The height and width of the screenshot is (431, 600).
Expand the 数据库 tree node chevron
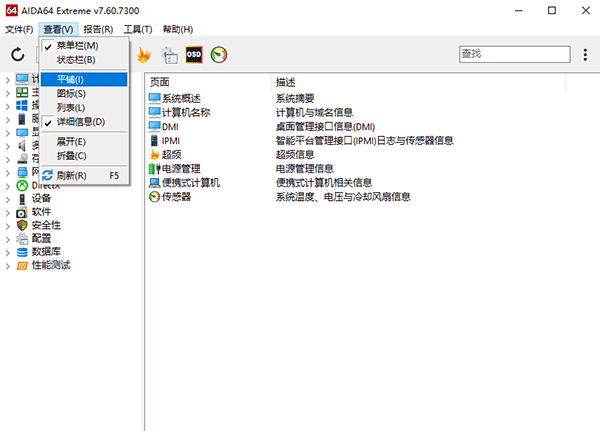[7, 253]
